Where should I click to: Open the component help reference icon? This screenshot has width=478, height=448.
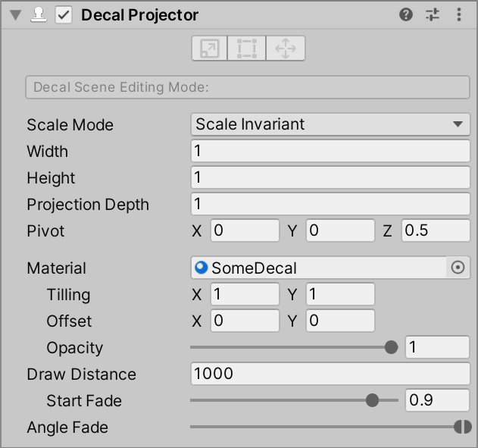pos(406,14)
